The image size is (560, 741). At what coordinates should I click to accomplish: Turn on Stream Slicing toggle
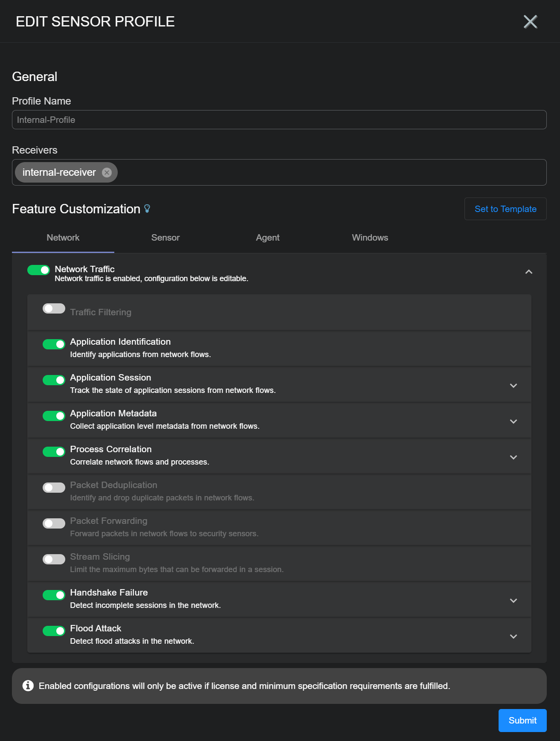point(54,559)
